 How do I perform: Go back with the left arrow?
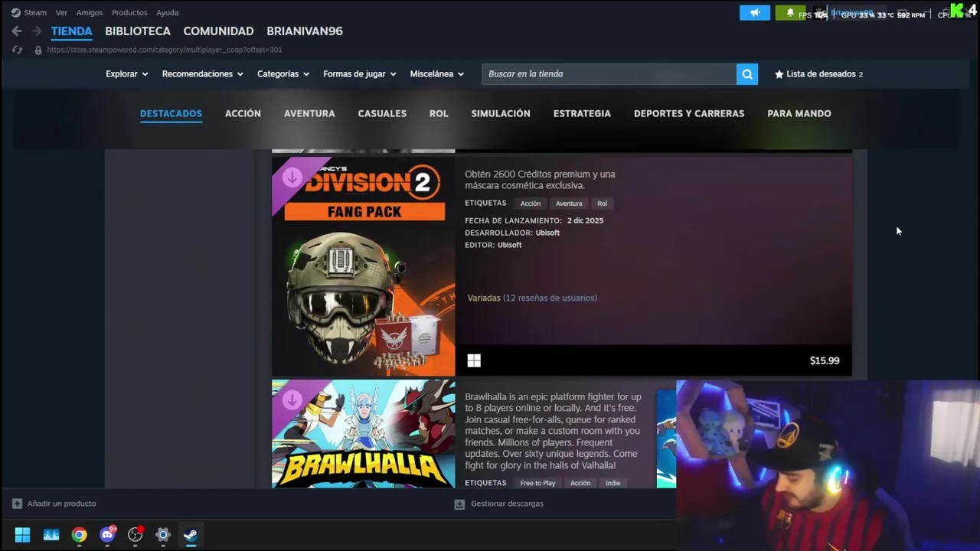pos(17,31)
